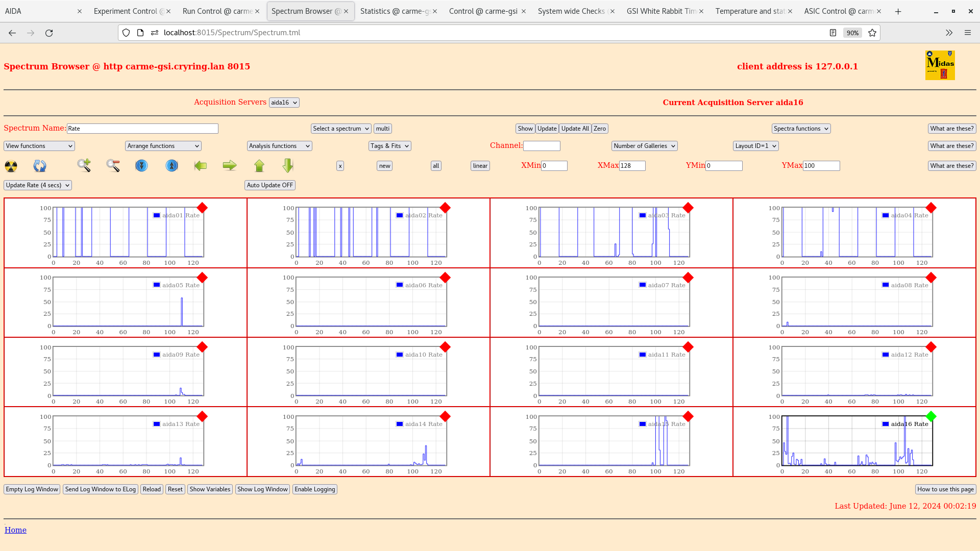Toggle the red diamond on aida05 Rate
The width and height of the screenshot is (980, 551).
(202, 278)
